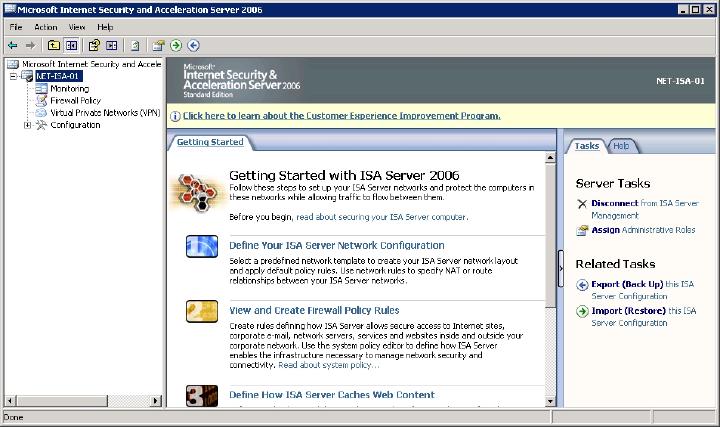Open 'Read about system policy' link

tap(329, 365)
